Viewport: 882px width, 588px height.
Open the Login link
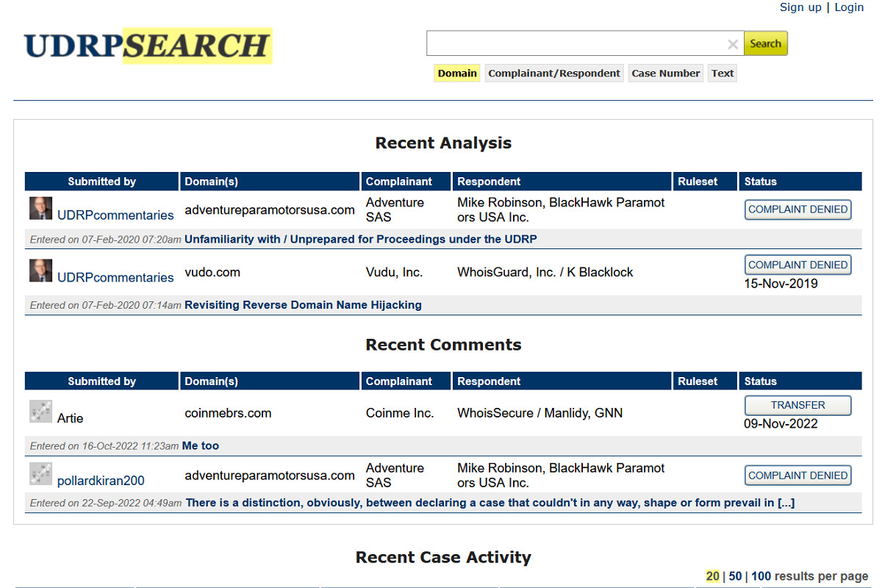point(849,7)
